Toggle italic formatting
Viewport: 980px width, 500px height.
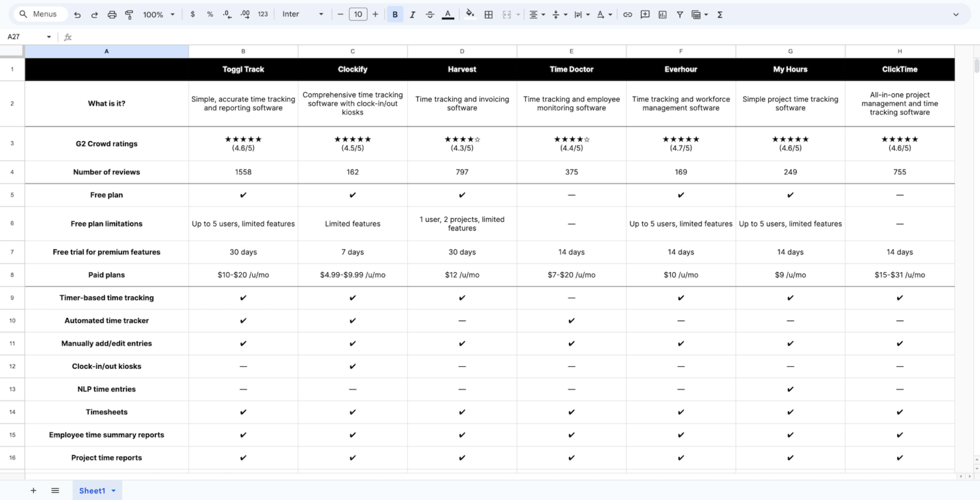(412, 14)
